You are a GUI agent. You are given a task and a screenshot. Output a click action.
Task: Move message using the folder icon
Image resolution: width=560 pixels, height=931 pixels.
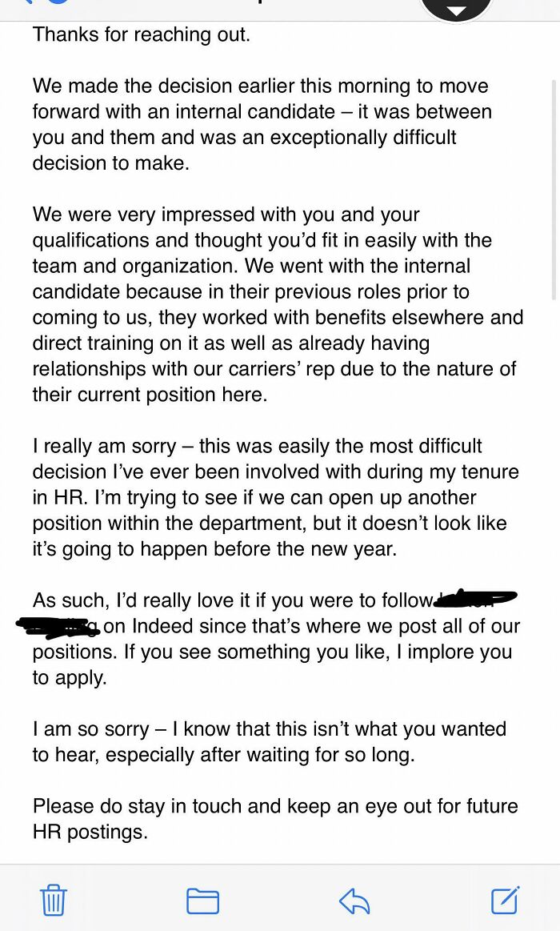(x=203, y=901)
